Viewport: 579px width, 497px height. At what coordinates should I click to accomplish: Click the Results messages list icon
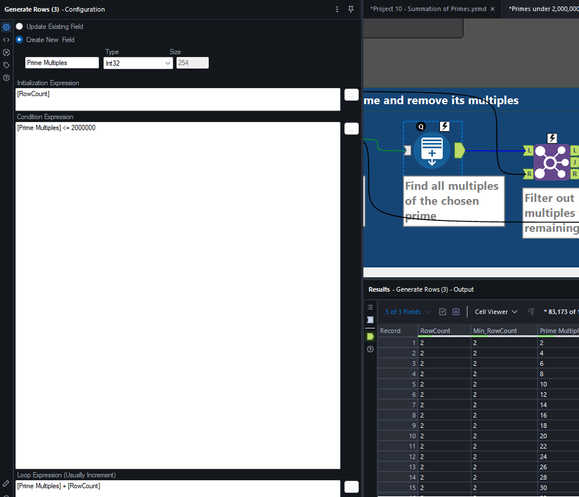tap(370, 307)
